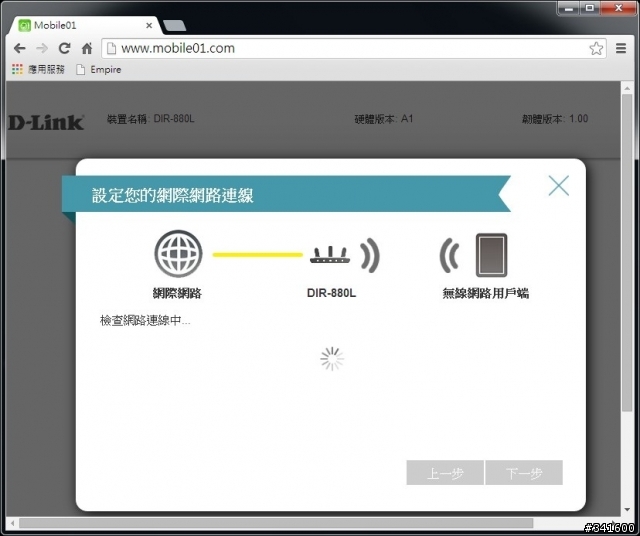Click the 無線網路用戶端 label

tap(486, 293)
